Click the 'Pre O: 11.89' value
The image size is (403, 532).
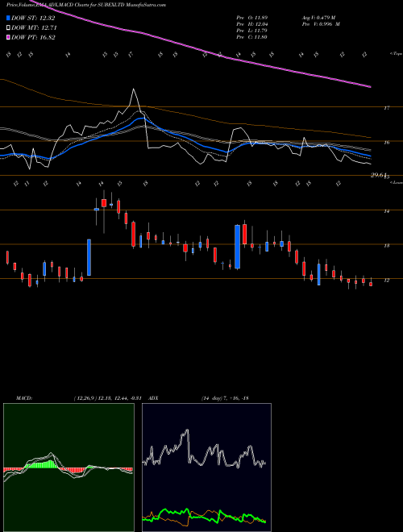pyautogui.click(x=252, y=17)
